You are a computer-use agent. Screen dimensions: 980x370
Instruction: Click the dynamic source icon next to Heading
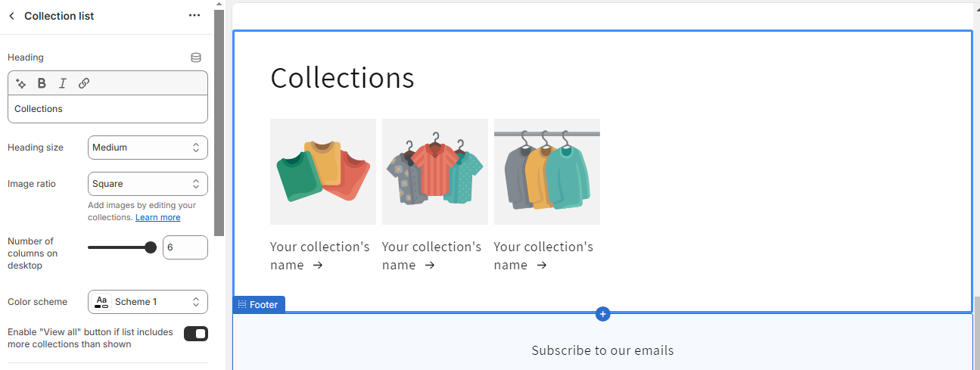[196, 58]
